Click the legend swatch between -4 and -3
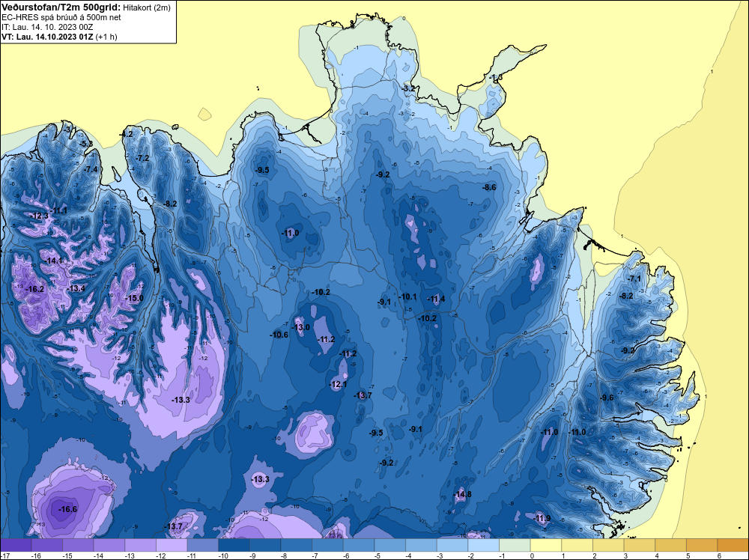The image size is (749, 560). [x=421, y=545]
